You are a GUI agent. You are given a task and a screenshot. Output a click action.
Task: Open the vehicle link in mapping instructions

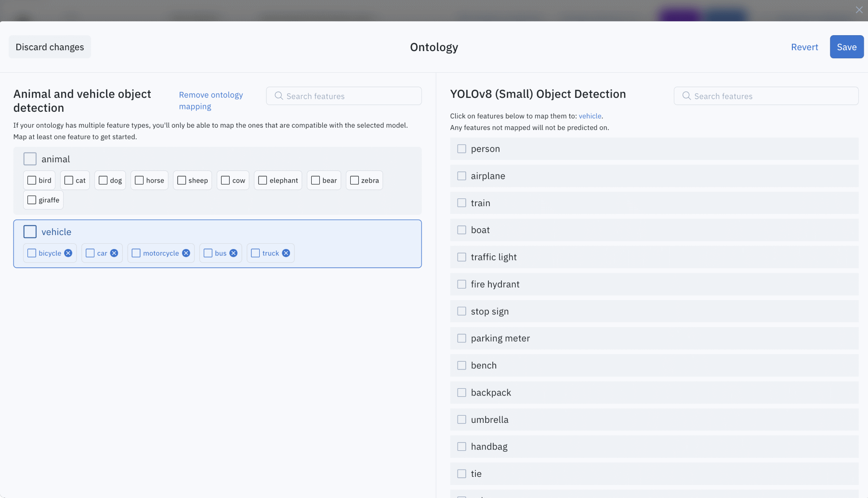tap(590, 116)
